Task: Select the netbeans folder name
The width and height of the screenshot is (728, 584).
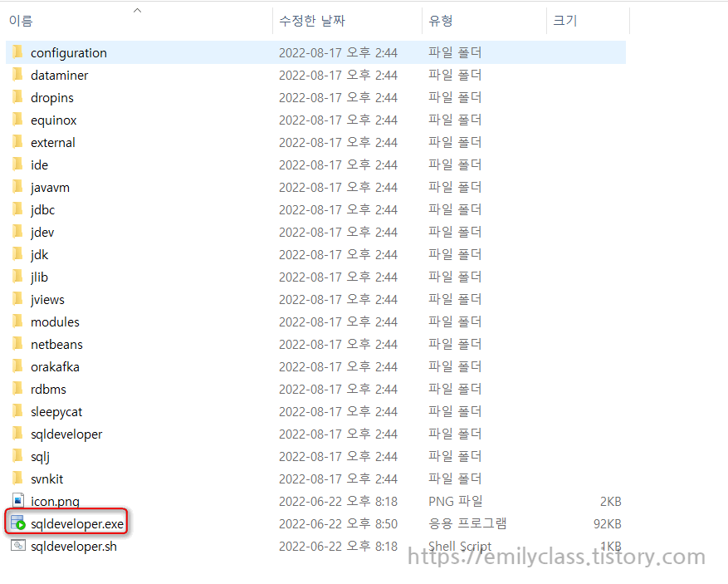Action: tap(56, 345)
